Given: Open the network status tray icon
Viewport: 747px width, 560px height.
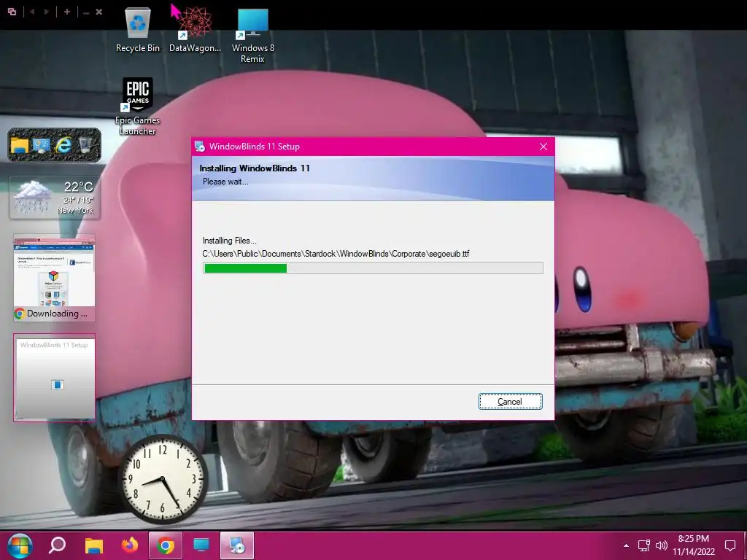Looking at the screenshot, I should click(x=644, y=545).
